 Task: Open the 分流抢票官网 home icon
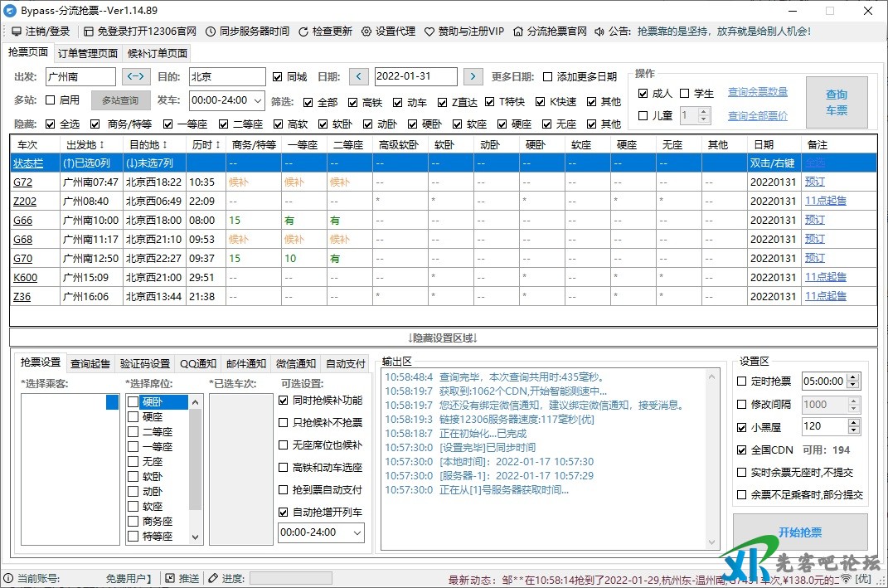pos(518,32)
